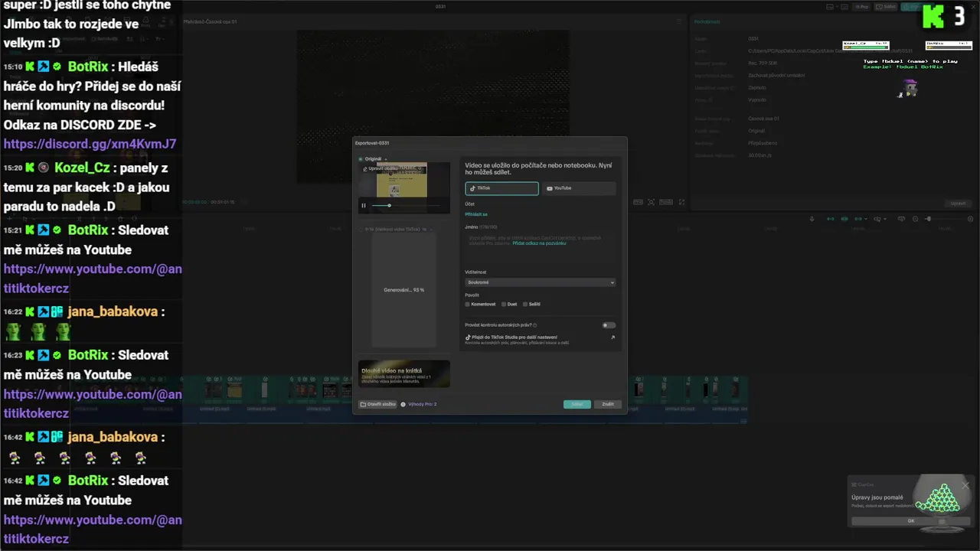Expand the Original dropdown arrow
980x551 pixels.
386,159
